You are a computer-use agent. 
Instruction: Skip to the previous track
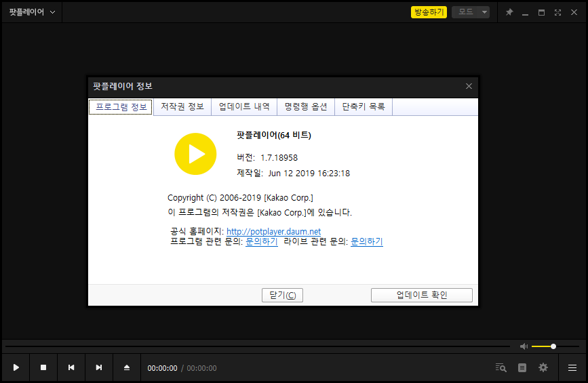[x=71, y=367]
